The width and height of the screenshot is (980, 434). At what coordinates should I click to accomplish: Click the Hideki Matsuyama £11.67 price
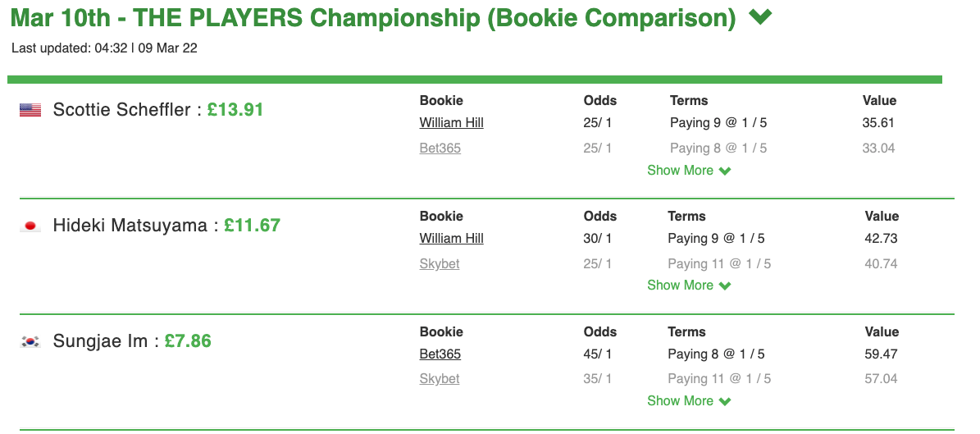pos(252,225)
